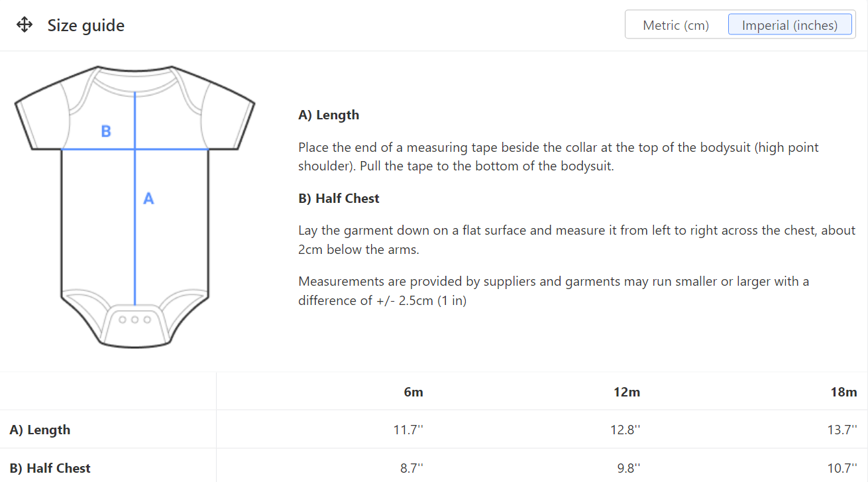Image resolution: width=868 pixels, height=482 pixels.
Task: Click the snap buttons on the bodysuit diagram
Action: tap(135, 320)
